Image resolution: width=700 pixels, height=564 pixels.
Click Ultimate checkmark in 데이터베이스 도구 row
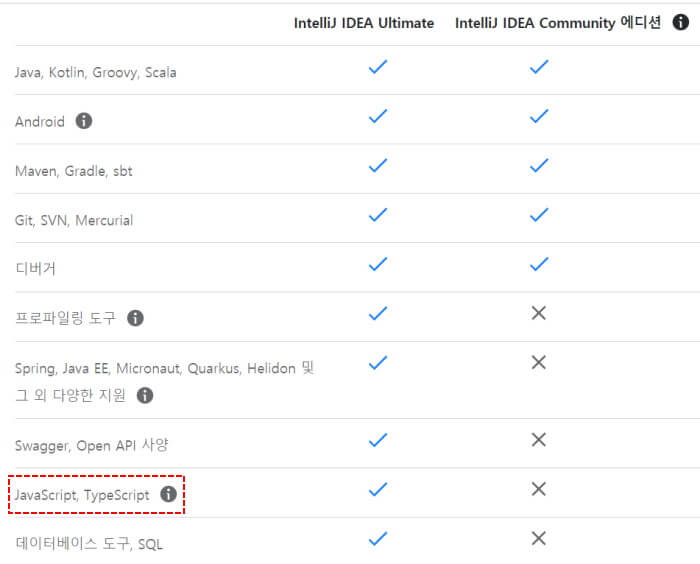[378, 539]
